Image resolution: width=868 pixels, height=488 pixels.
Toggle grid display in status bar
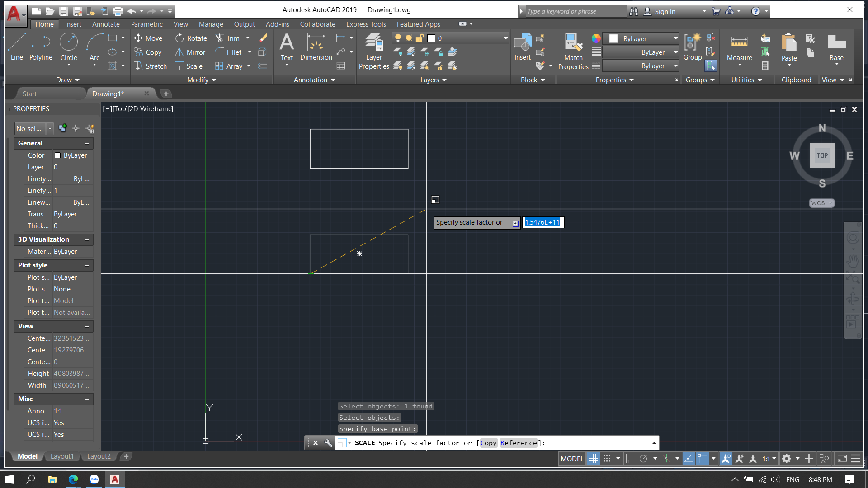point(593,459)
